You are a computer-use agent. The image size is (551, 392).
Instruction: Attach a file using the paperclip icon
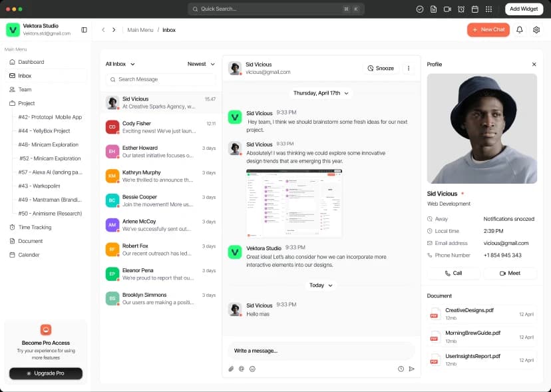[x=231, y=369]
